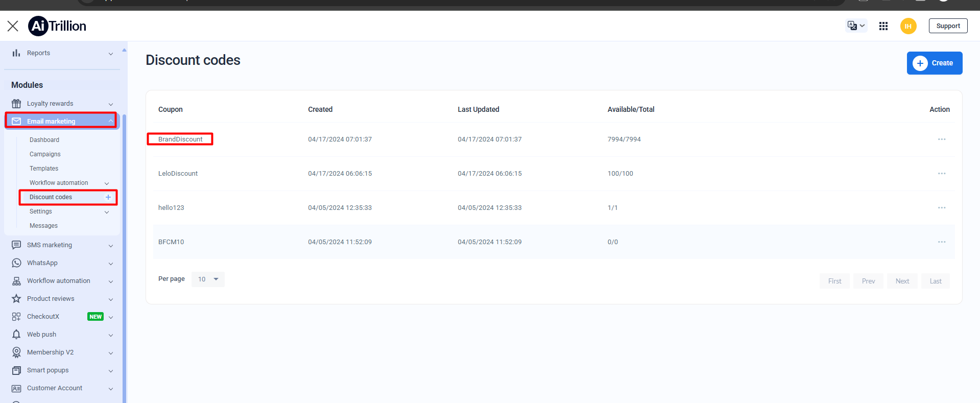980x403 pixels.
Task: Click the Coupon column header
Action: coord(170,109)
